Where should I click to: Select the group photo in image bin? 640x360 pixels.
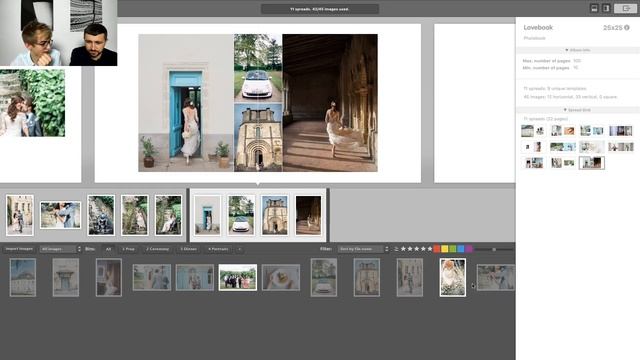coord(238,277)
